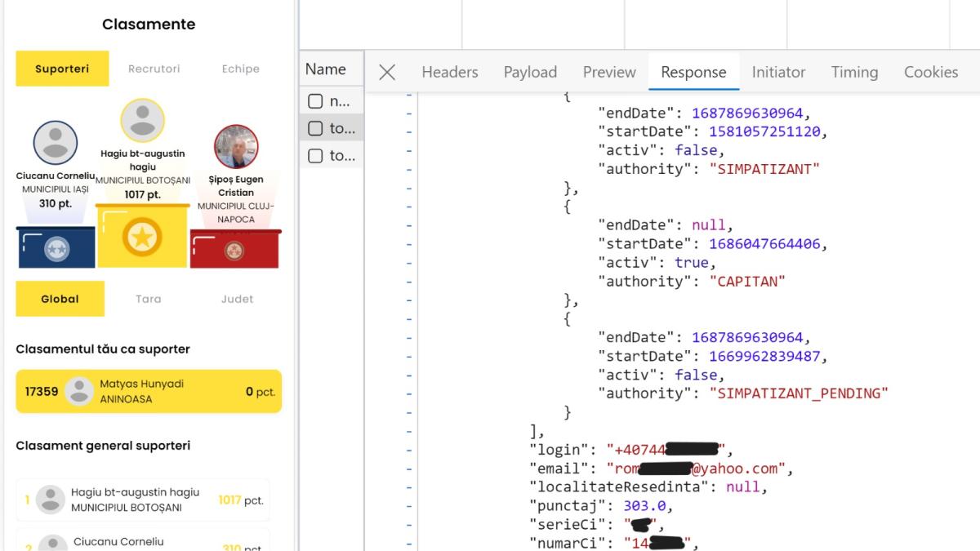
Task: Check the first request checkbox starting with n
Action: tap(315, 102)
